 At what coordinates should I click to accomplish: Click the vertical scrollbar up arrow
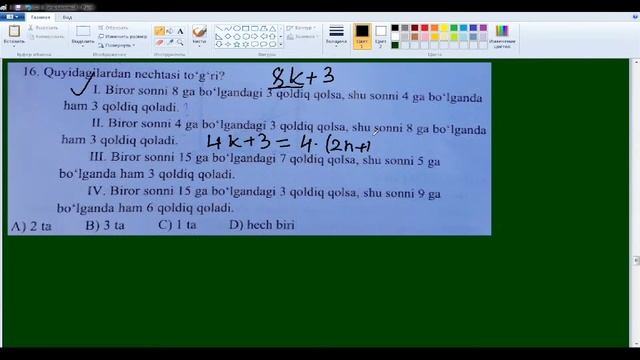pyautogui.click(x=636, y=62)
